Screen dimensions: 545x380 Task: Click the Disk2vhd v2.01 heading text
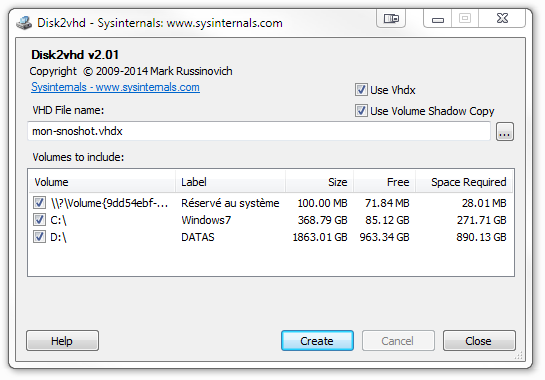(x=75, y=55)
